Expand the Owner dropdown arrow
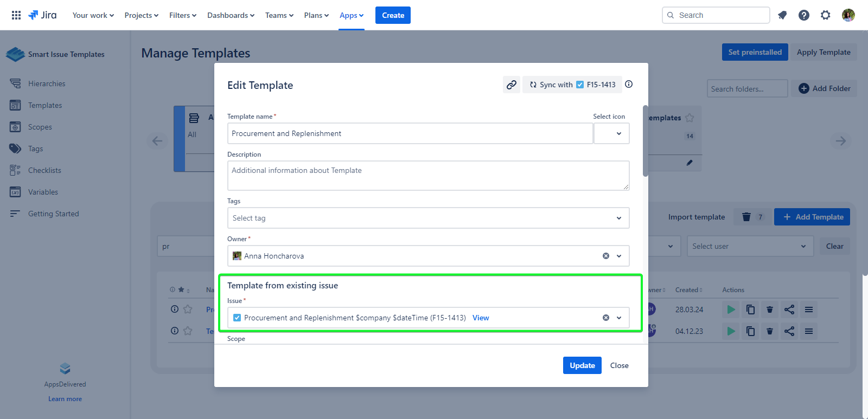Screen dimensions: 868x419 619,256
